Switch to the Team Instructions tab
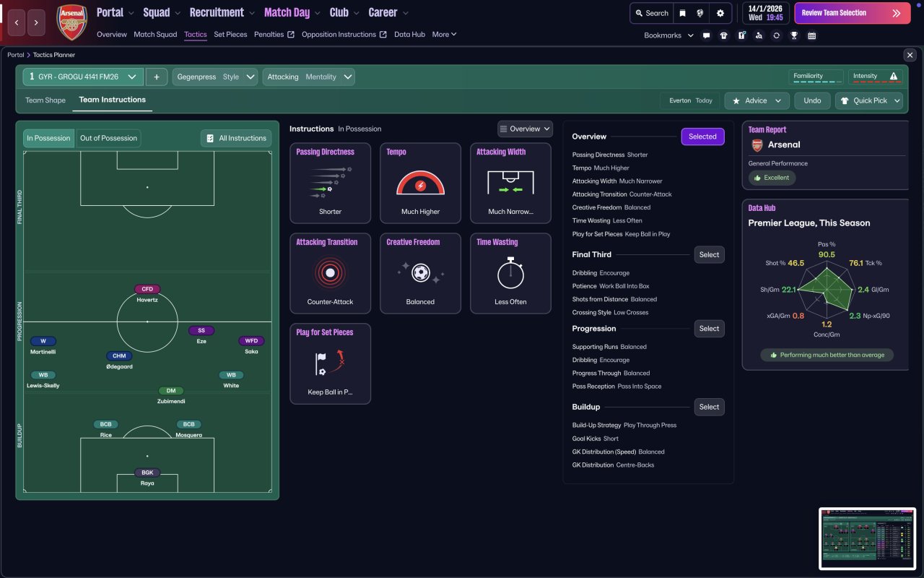This screenshot has width=924, height=578. [113, 100]
